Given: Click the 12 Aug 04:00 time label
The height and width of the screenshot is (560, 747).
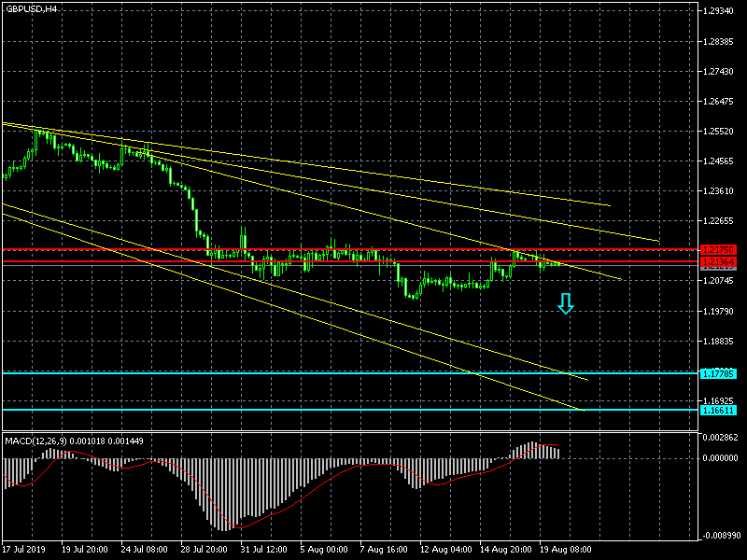Looking at the screenshot, I should (444, 550).
